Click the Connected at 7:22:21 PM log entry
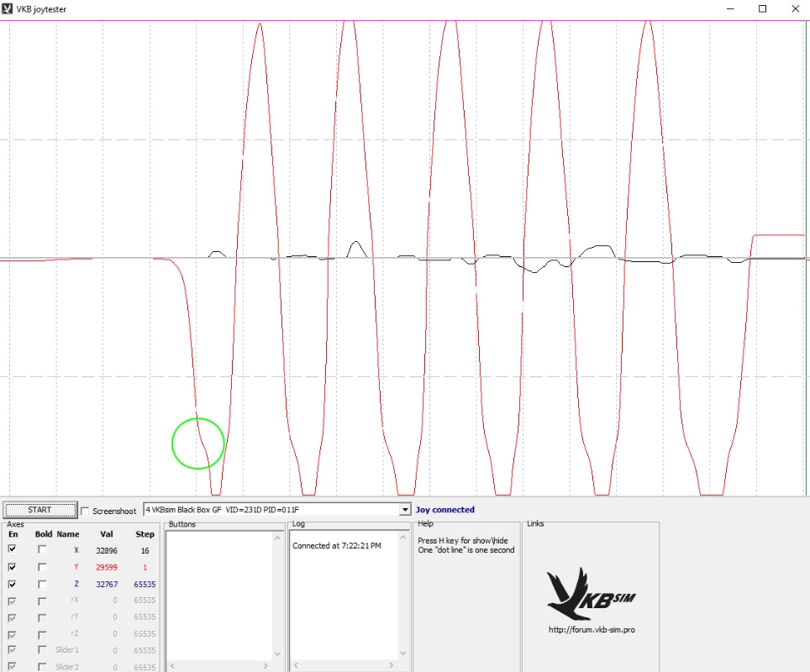The height and width of the screenshot is (672, 810). pos(336,546)
